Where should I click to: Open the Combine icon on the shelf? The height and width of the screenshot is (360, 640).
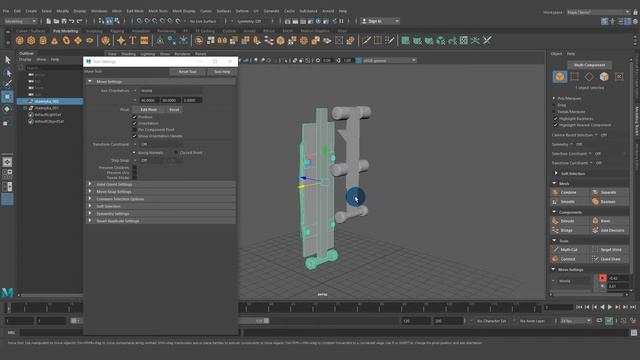click(199, 40)
